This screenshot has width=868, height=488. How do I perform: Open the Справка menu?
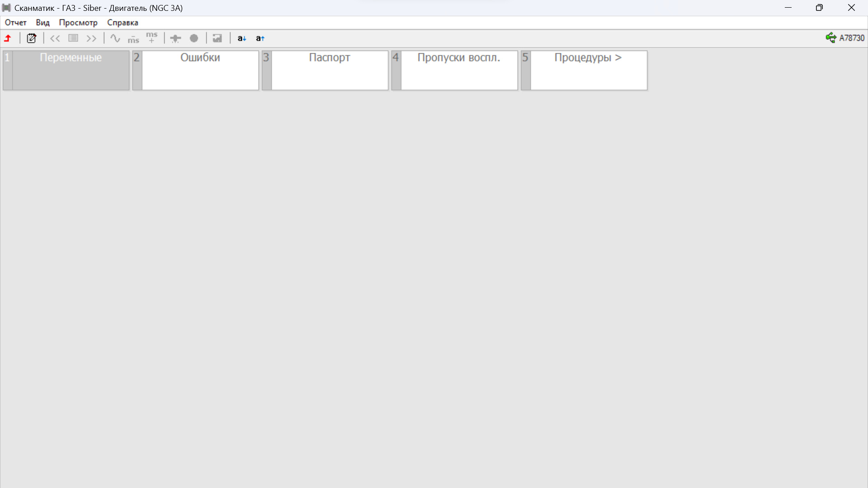click(x=123, y=23)
